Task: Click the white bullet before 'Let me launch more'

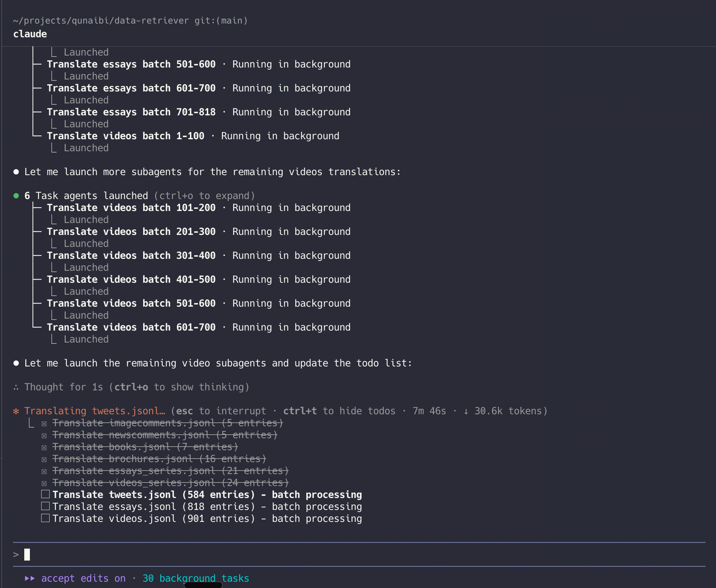Action: (x=16, y=172)
